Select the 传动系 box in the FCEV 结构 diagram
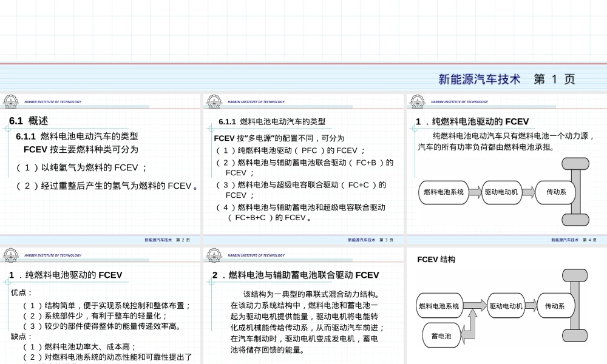 pos(555,306)
